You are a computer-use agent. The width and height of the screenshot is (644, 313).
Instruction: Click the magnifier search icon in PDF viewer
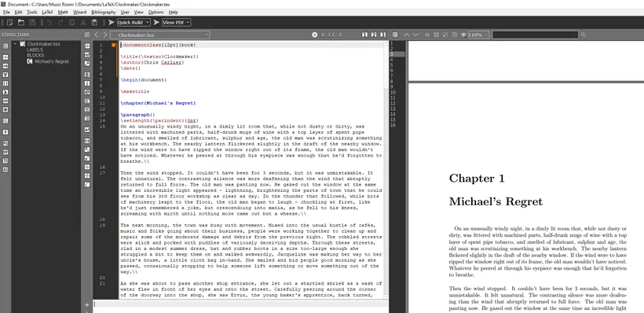click(x=584, y=35)
